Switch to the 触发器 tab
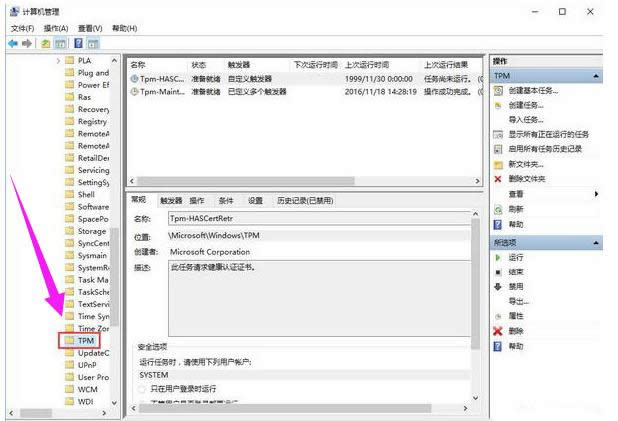Screen dimensions: 618x421 tap(171, 200)
